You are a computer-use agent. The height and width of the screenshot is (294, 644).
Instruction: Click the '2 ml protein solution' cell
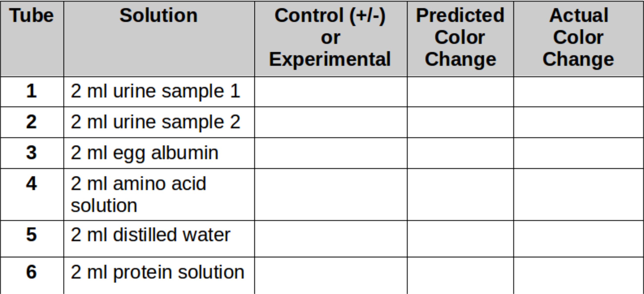click(x=158, y=272)
